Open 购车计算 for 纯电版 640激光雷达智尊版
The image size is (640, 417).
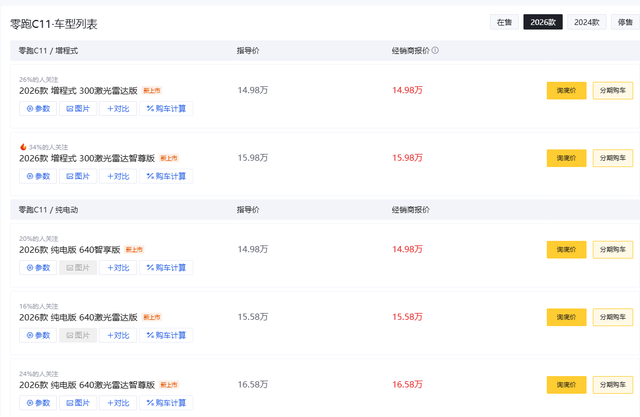click(166, 403)
